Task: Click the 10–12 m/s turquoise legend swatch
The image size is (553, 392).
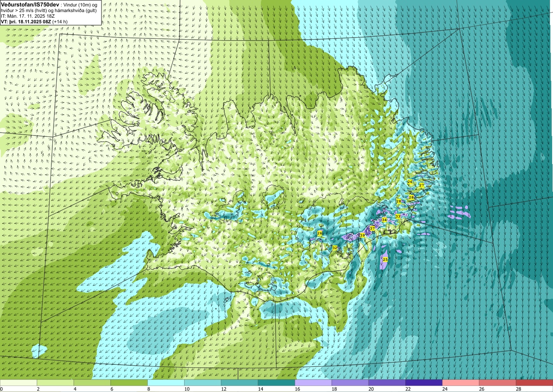Action: point(203,383)
